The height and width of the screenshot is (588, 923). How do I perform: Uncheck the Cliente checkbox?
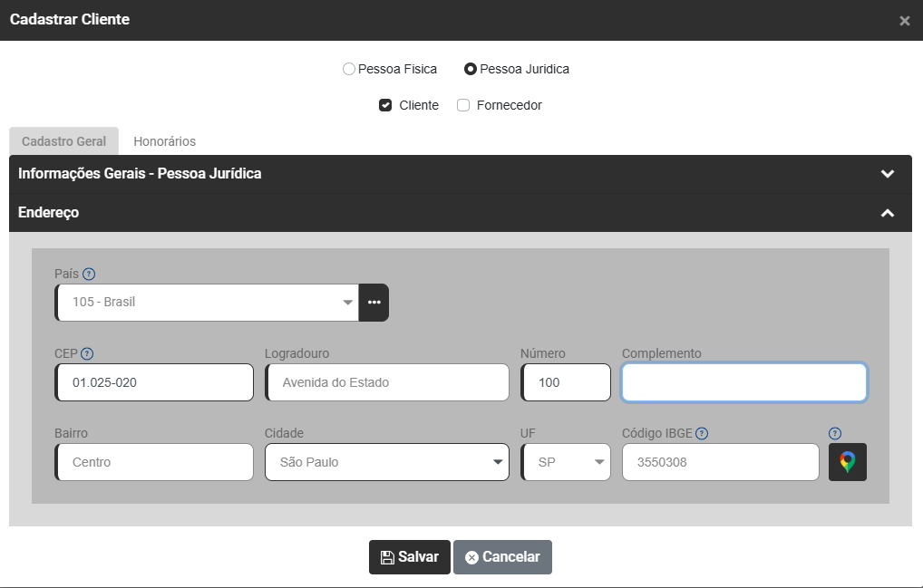[x=385, y=105]
